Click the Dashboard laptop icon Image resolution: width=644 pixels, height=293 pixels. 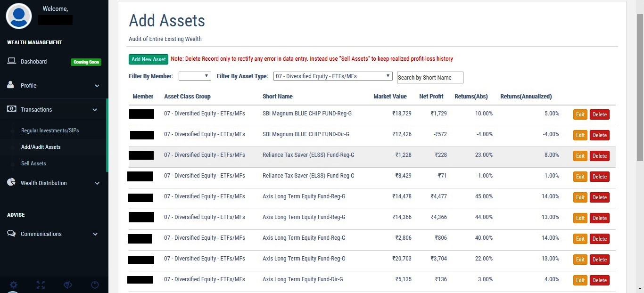tap(12, 61)
